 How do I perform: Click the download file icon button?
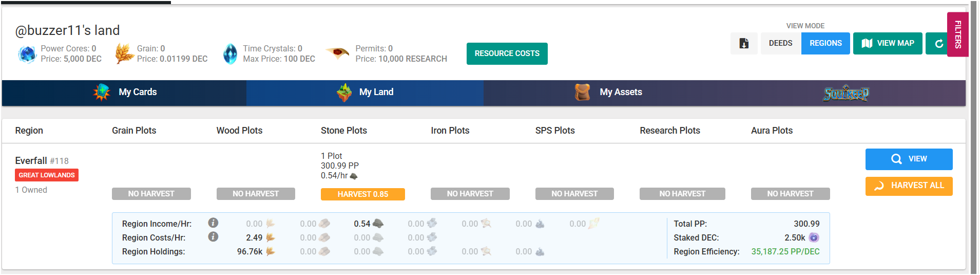tap(744, 43)
